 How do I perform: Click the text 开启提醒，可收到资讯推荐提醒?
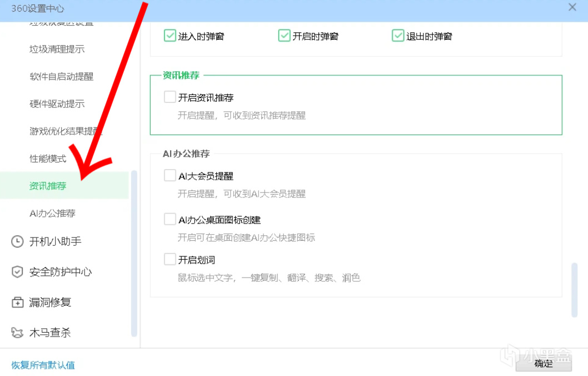pos(242,115)
